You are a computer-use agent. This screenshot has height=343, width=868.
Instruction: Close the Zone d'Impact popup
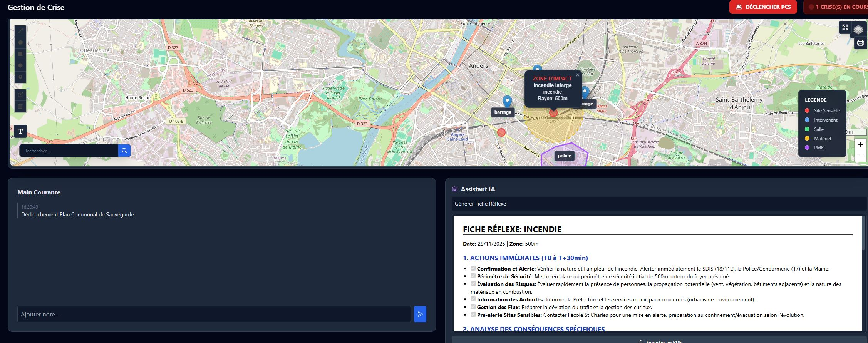577,75
